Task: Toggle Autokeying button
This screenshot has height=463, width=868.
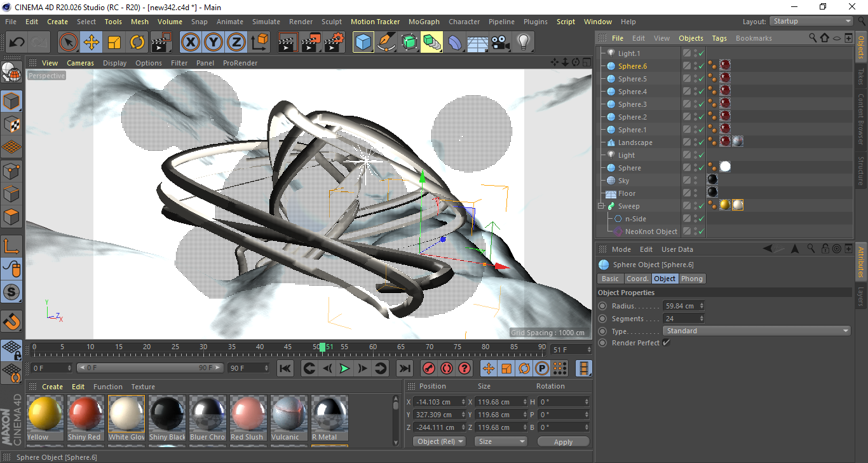Action: (447, 368)
